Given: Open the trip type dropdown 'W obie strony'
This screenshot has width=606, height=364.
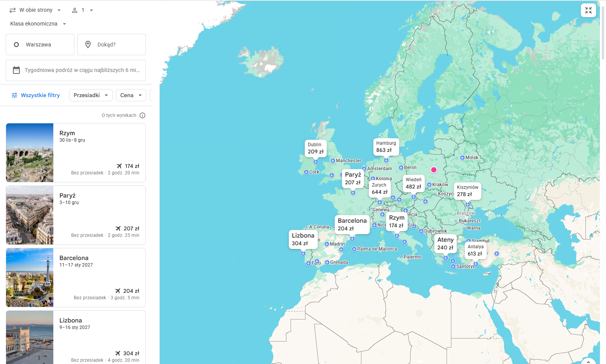Looking at the screenshot, I should click(35, 10).
